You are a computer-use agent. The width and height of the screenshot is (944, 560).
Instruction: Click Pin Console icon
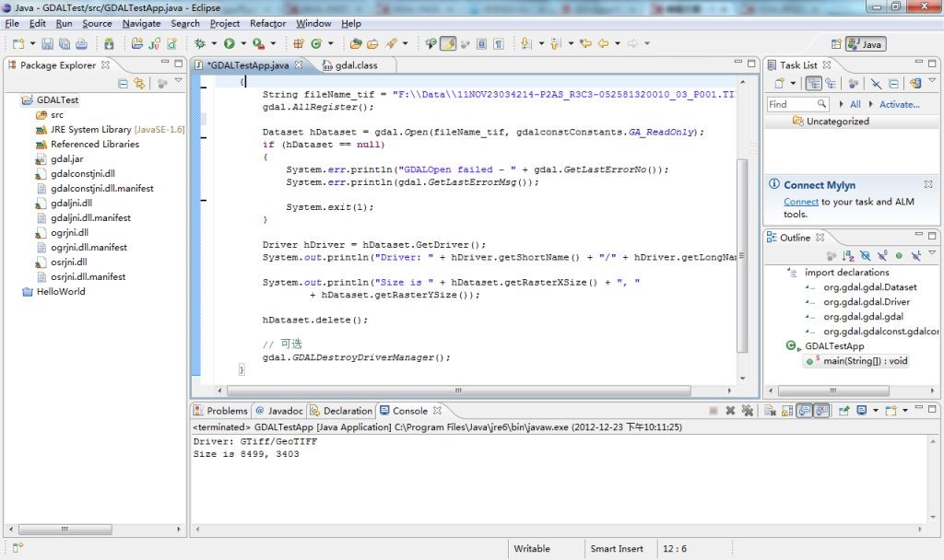844,411
